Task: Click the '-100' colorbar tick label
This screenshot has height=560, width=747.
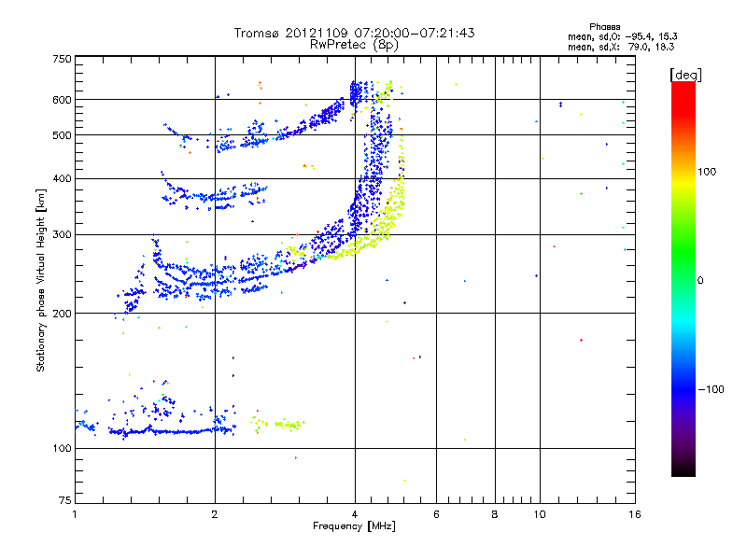Action: (712, 389)
